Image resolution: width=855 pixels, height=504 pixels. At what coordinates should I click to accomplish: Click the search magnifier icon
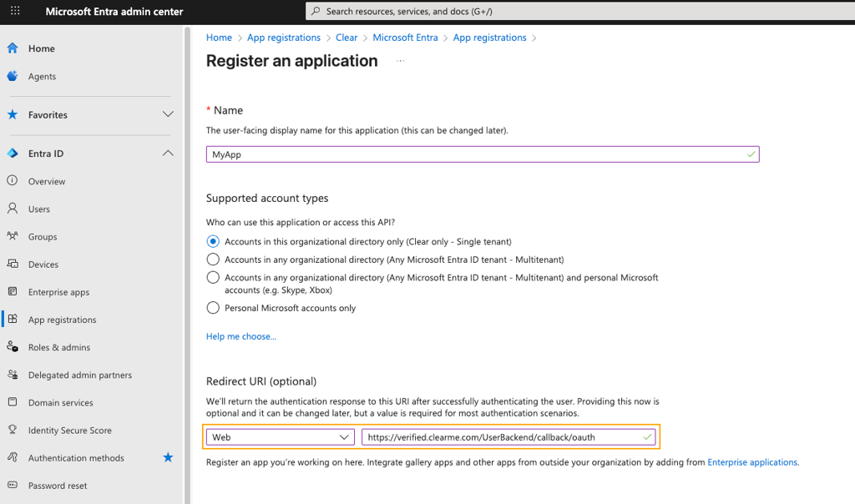coord(316,11)
